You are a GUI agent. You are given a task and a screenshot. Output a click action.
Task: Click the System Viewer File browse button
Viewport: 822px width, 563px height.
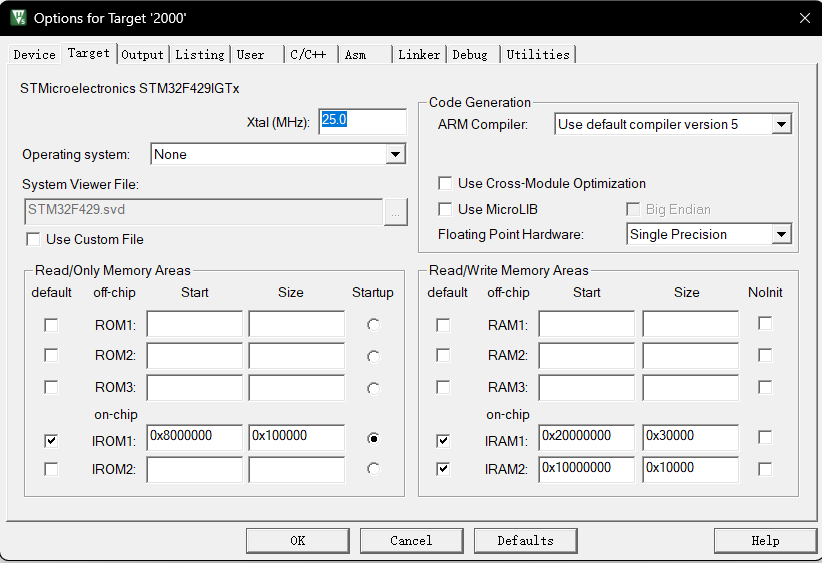pos(396,212)
